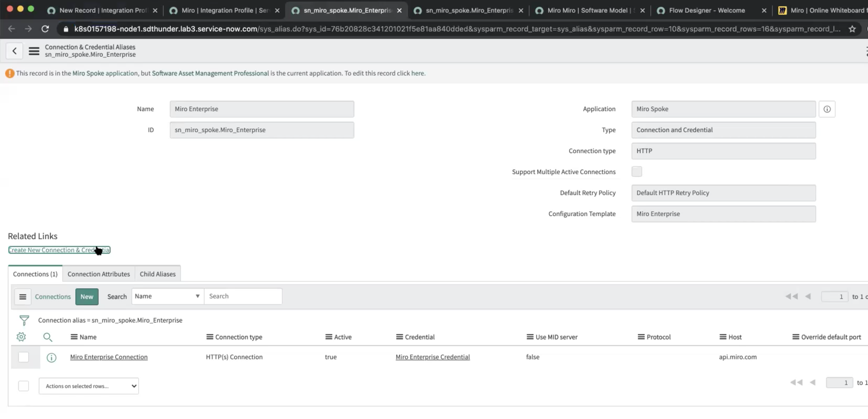Switch to Miro Integration Profile browser tab
Screen dimensions: 868x419
point(225,10)
